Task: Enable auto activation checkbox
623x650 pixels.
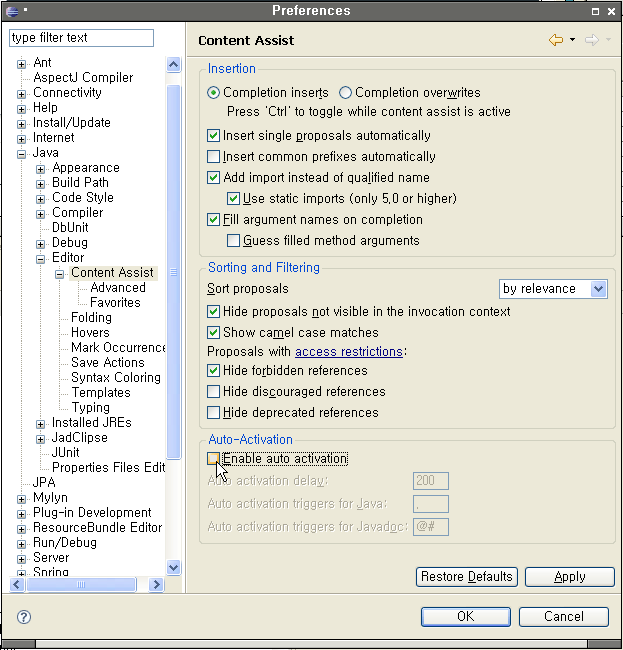Action: (x=213, y=458)
